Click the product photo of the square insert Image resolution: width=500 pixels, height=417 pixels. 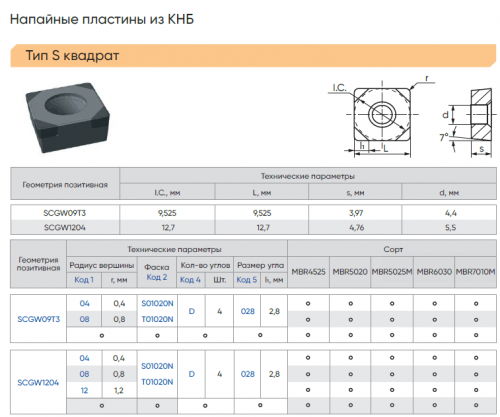[68, 117]
